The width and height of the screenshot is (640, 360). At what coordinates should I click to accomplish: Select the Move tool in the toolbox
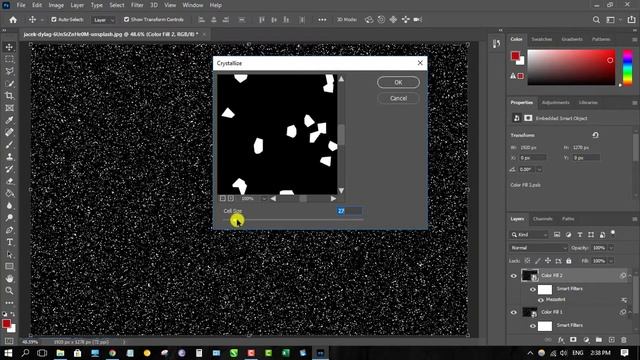(9, 47)
